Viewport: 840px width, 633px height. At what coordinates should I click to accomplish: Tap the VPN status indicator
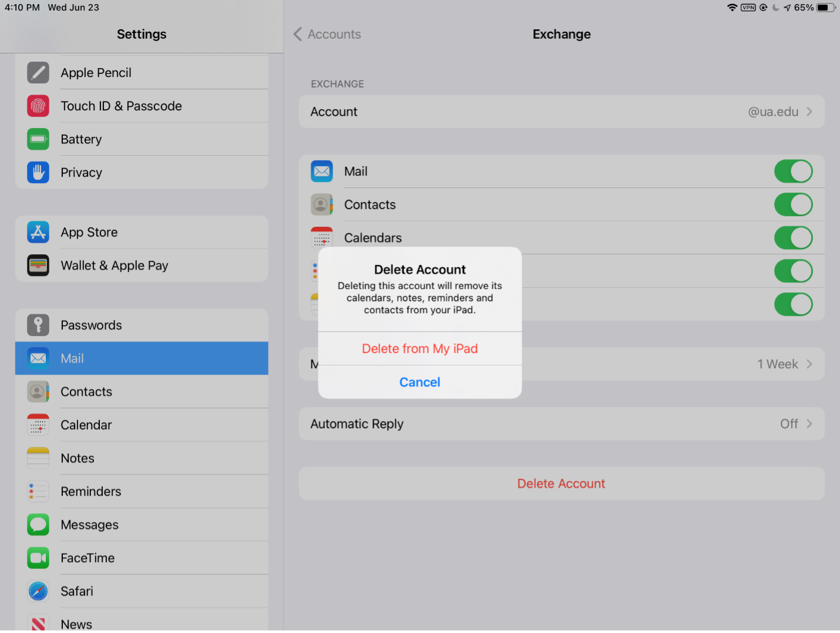[x=748, y=8]
